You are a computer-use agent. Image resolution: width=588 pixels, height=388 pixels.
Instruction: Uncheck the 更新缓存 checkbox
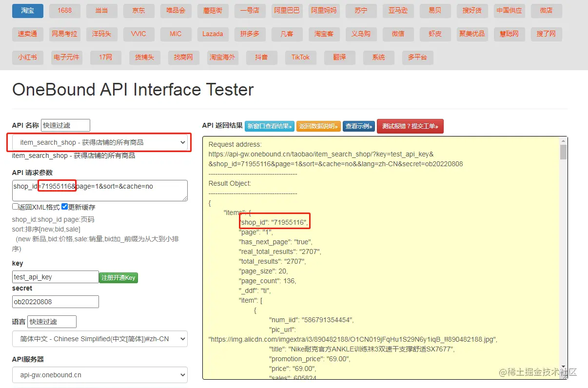point(65,207)
